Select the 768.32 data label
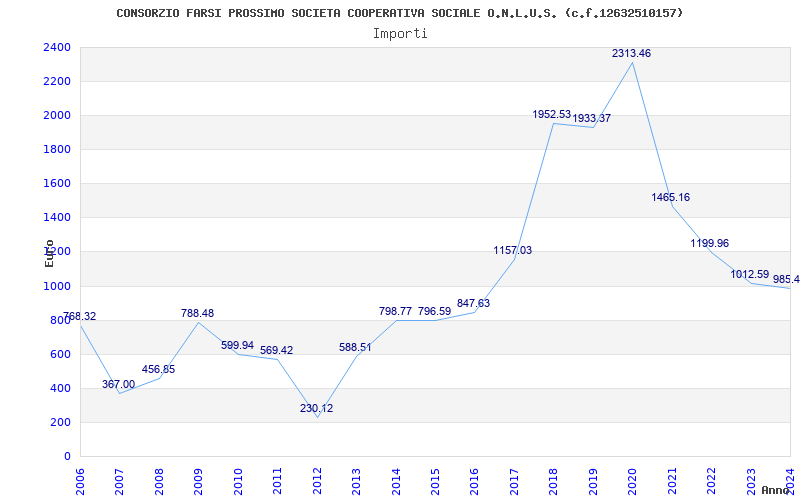 [x=79, y=316]
